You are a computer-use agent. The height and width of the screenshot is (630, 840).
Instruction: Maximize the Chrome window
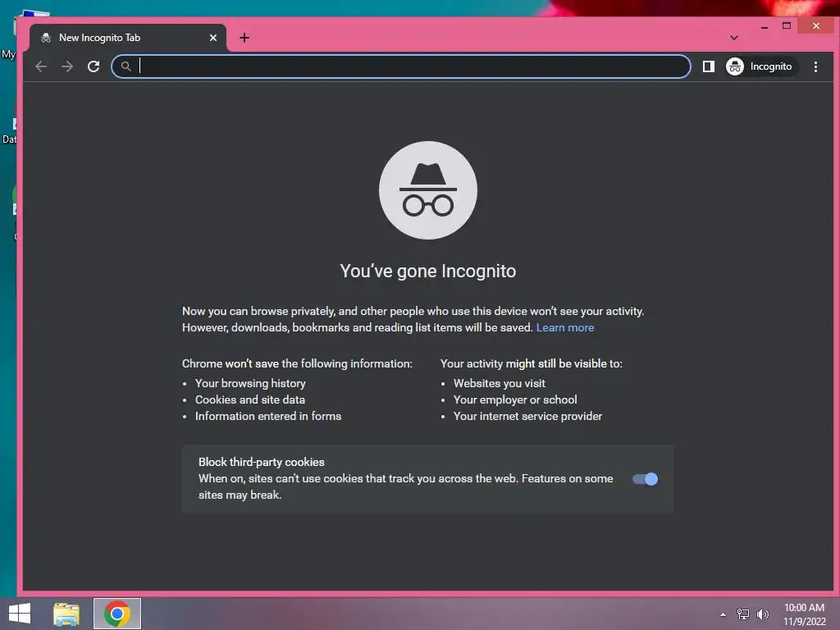tap(787, 25)
